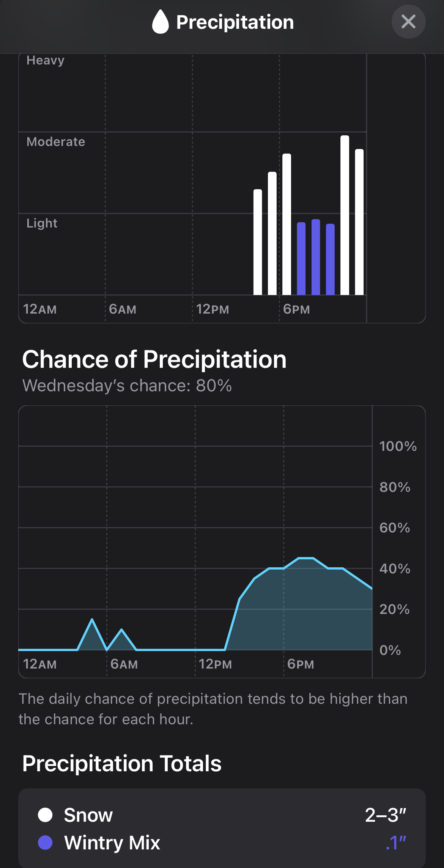Tap the 40% gridline label

395,568
